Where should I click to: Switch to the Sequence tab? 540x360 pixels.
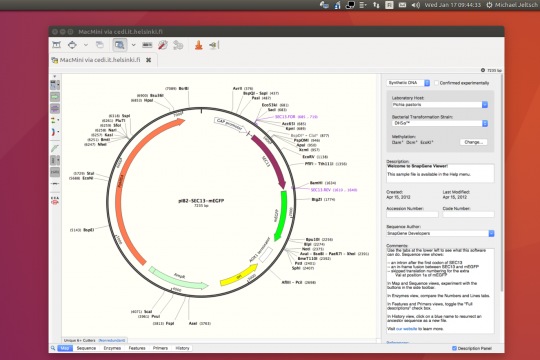[86, 348]
